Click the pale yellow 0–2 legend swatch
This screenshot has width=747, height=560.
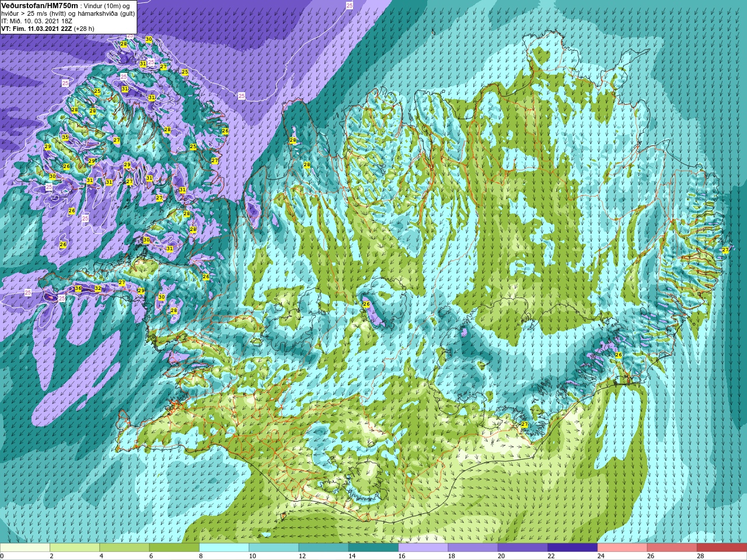tap(25, 548)
